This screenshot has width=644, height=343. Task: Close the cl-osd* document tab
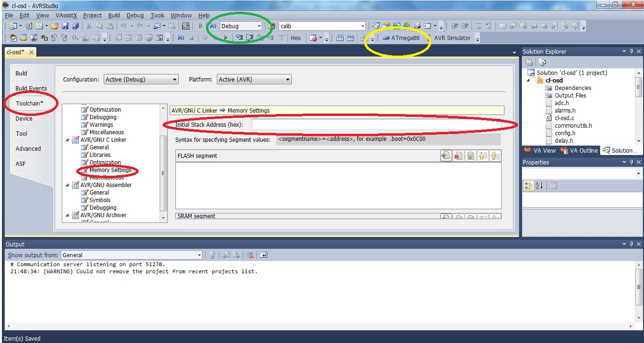[x=32, y=52]
